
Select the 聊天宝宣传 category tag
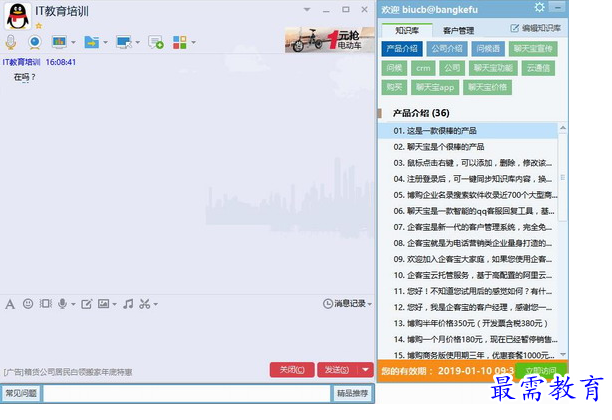[x=533, y=49]
